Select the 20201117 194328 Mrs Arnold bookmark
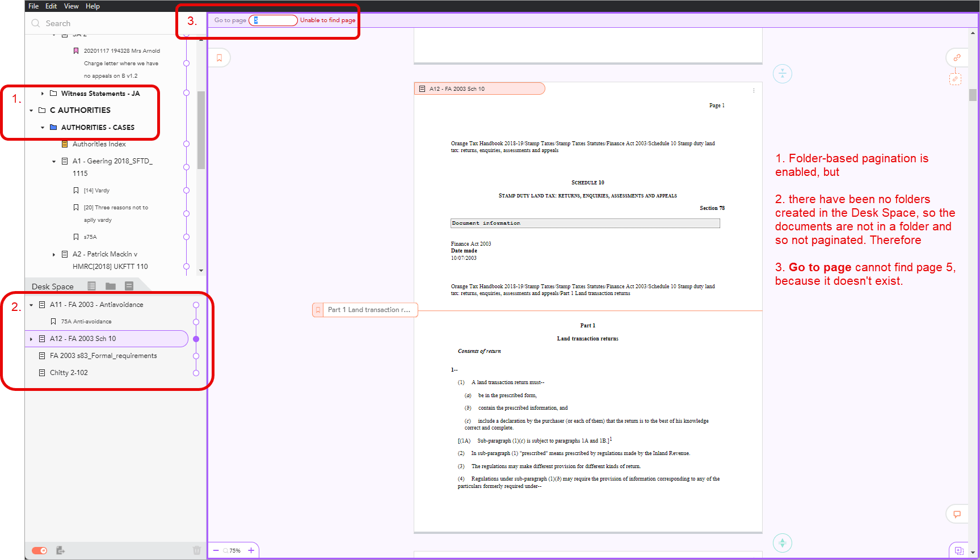Viewport: 980px width, 560px height. click(x=121, y=63)
